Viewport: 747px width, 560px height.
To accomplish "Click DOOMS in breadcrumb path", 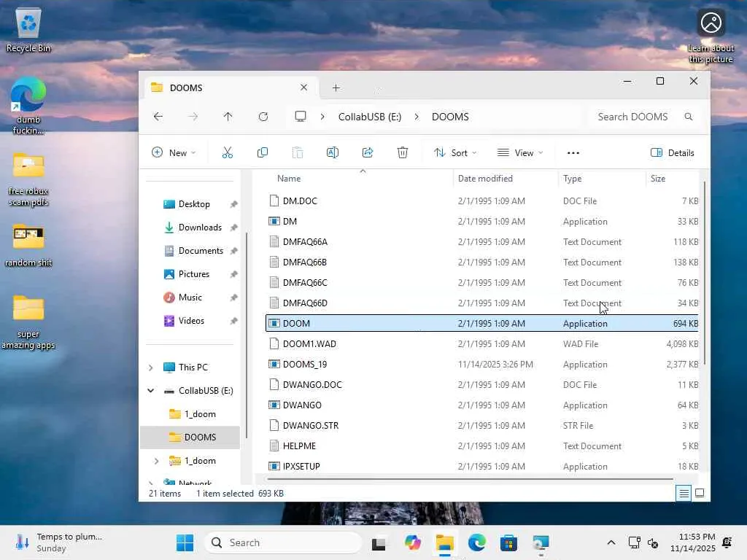I will pos(450,117).
